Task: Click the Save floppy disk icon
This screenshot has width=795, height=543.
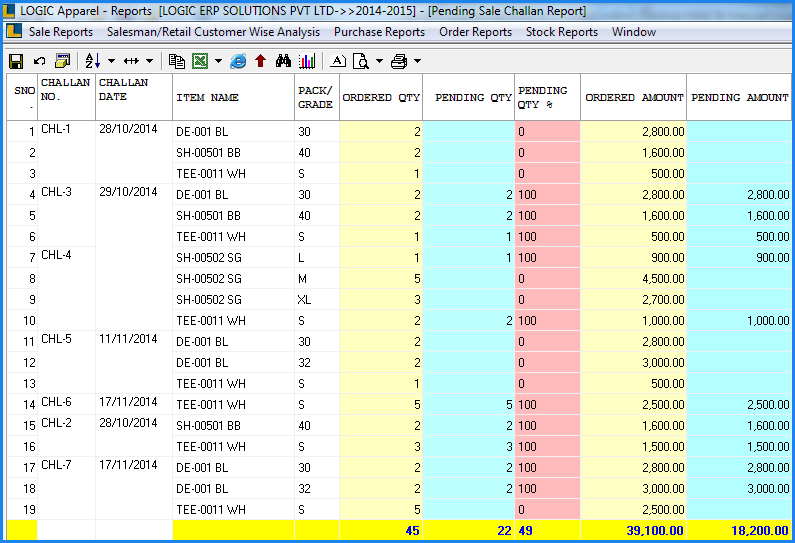Action: (x=16, y=61)
